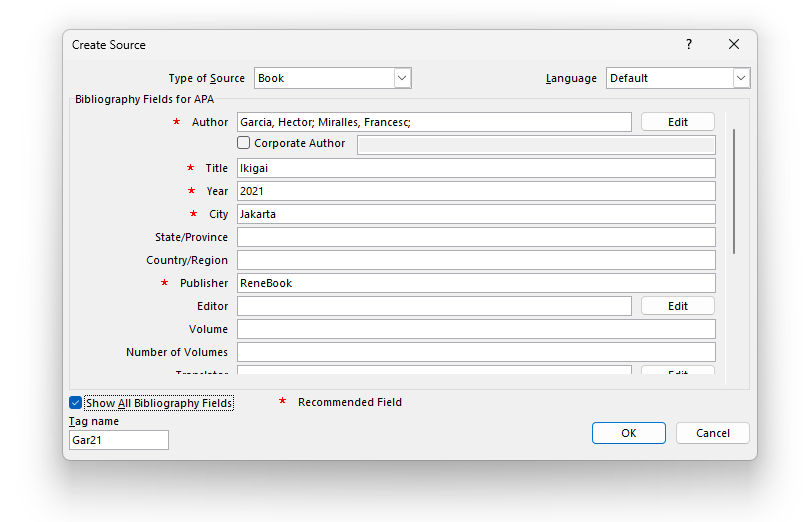
Task: Click the Help question mark icon
Action: [x=688, y=45]
